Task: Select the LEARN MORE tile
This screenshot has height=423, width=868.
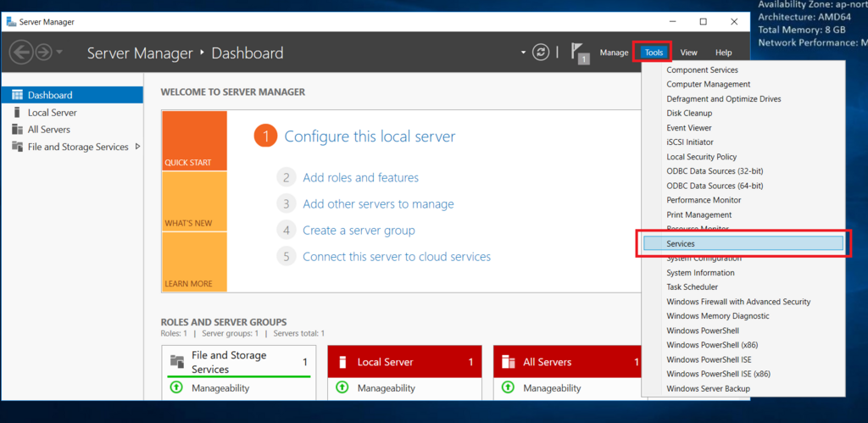Action: [195, 262]
